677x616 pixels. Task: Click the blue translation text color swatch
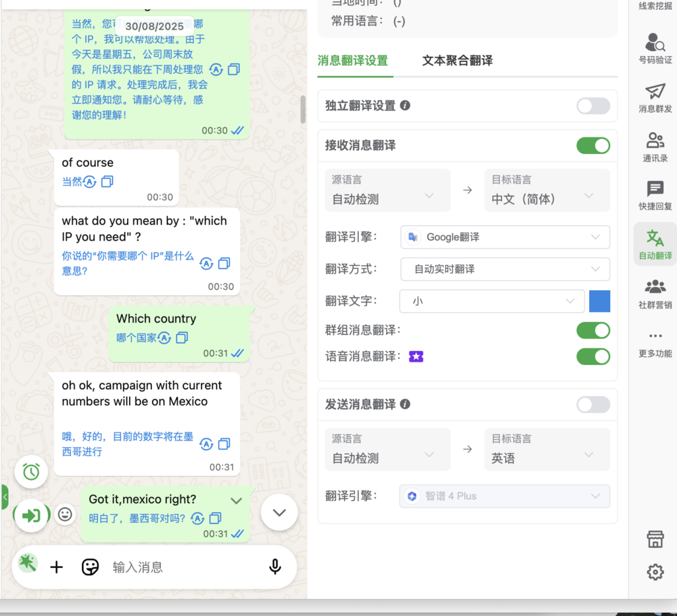point(600,301)
